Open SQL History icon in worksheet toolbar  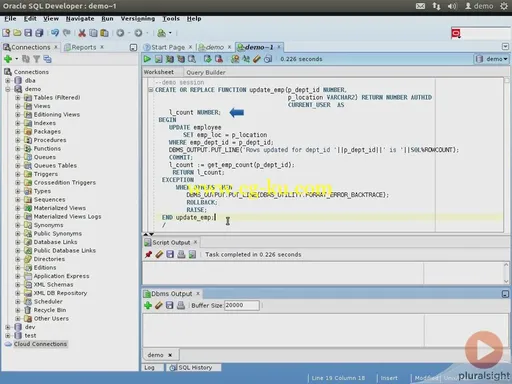268,59
